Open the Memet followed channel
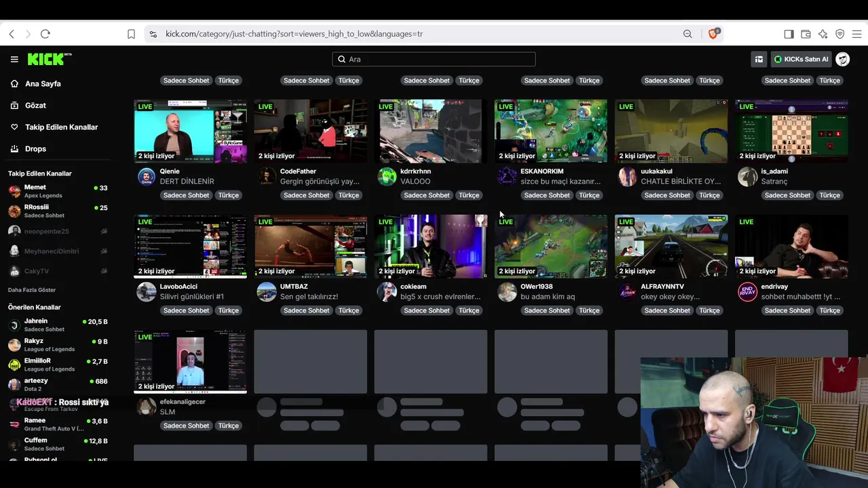Screen dimensions: 868x488 (x=58, y=191)
